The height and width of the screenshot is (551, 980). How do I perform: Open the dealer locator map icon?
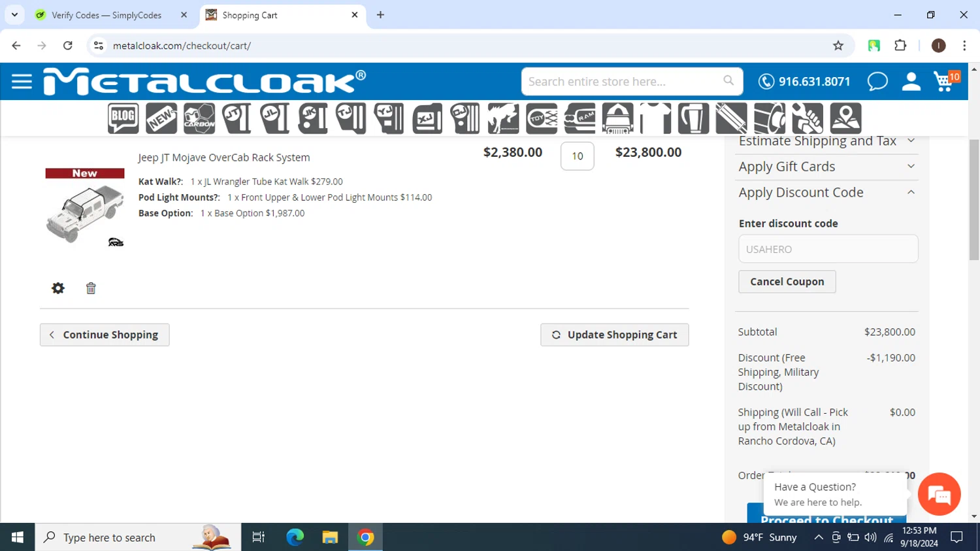(845, 118)
